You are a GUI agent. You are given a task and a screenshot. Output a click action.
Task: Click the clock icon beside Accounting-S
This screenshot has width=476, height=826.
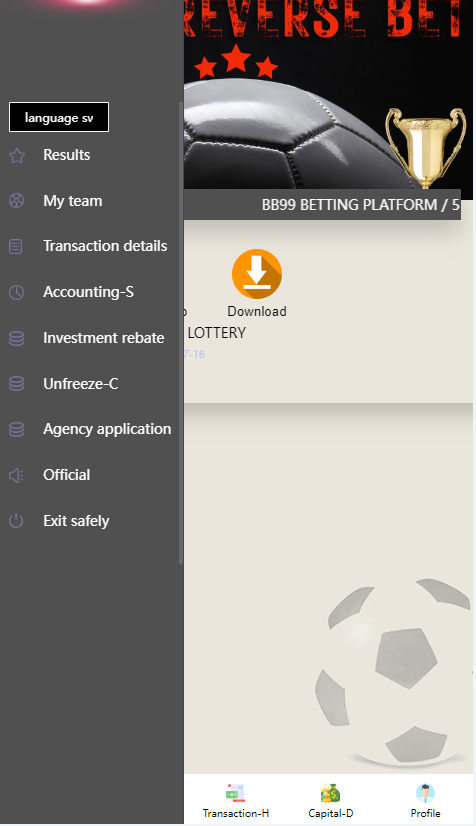16,292
